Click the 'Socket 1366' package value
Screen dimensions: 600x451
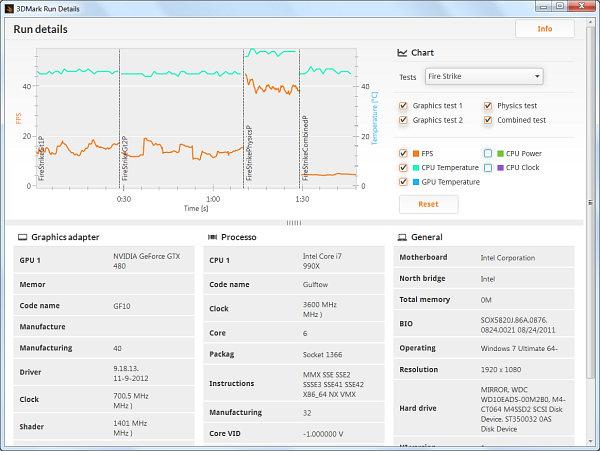[x=322, y=355]
